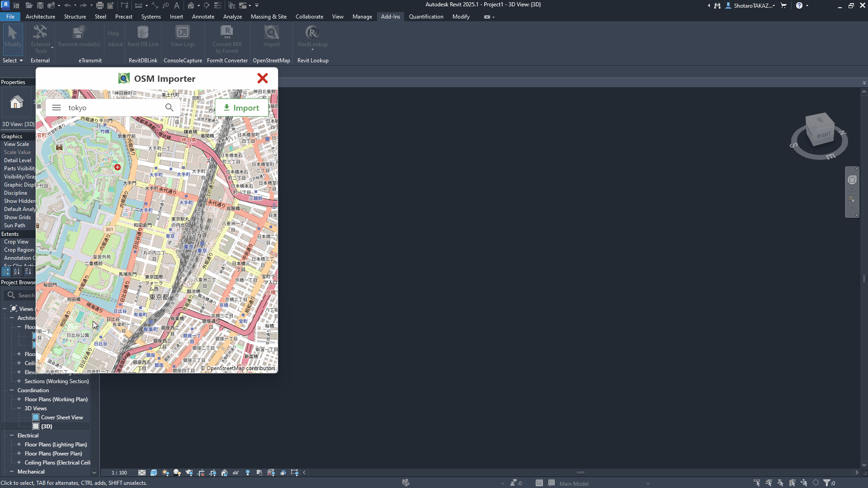
Task: Toggle crop view in view control bar
Action: [201, 473]
